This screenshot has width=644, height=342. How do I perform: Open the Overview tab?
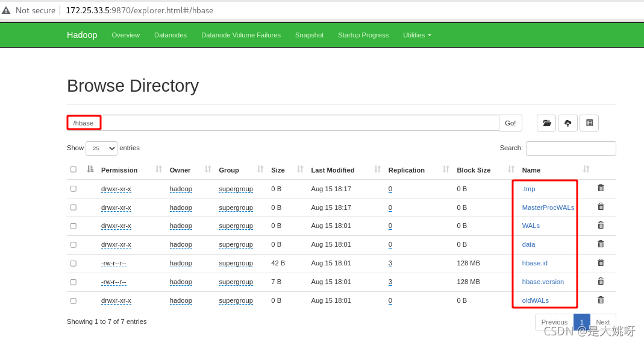(x=126, y=35)
